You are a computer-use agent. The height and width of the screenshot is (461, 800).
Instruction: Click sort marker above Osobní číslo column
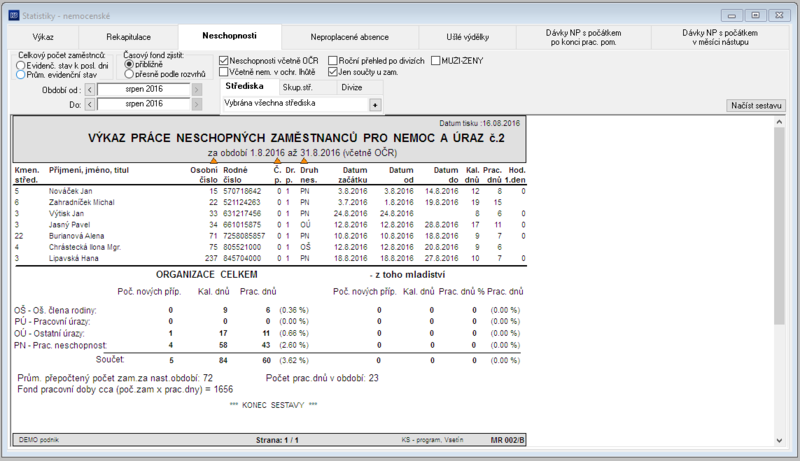point(213,161)
